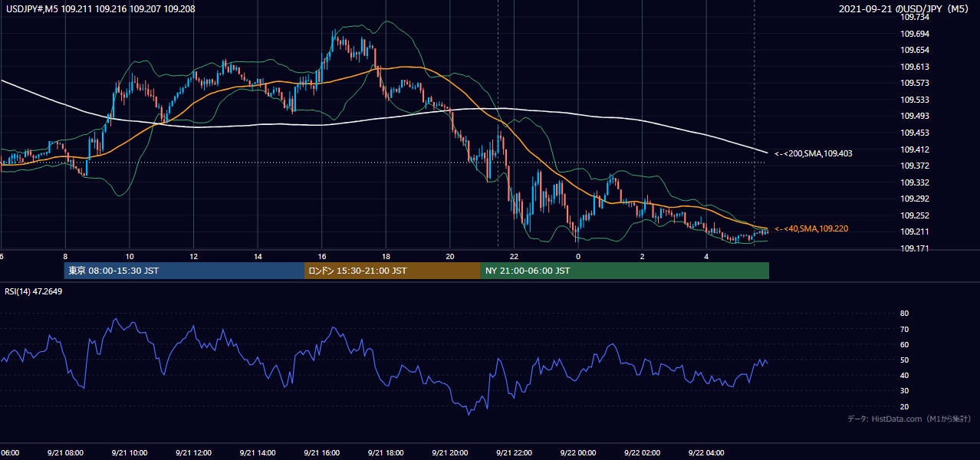Click price axis value 109.332

(x=914, y=182)
